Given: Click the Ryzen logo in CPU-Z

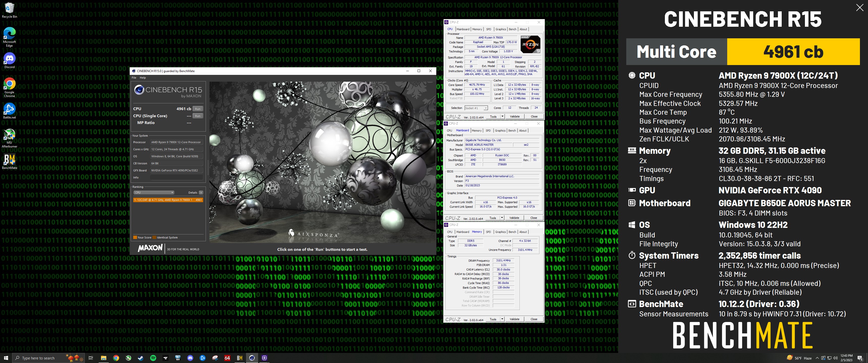Looking at the screenshot, I should 530,44.
